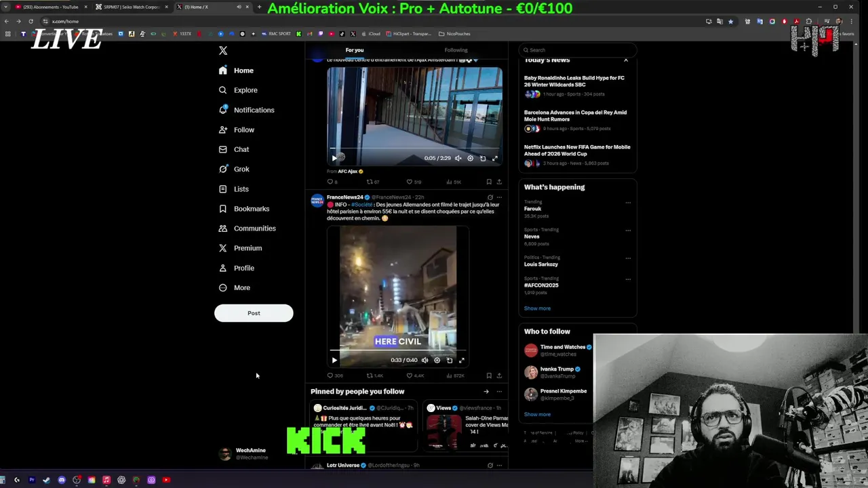Like the AFC Ajax post
Viewport: 868px width, 488px height.
pyautogui.click(x=413, y=182)
